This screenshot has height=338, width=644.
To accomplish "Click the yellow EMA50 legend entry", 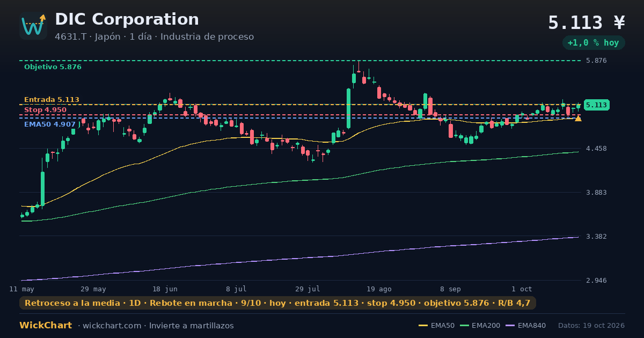I will click(x=436, y=326).
